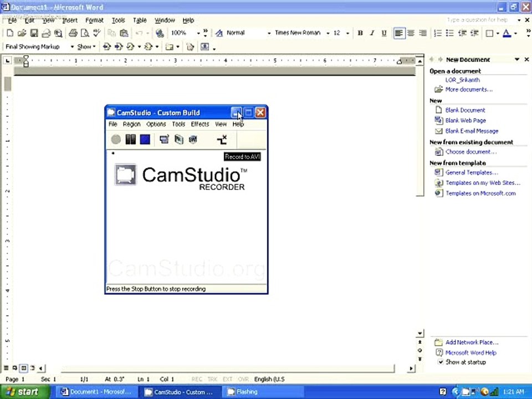Open Final Showing Markup dropdown
The height and width of the screenshot is (399, 532).
point(72,47)
